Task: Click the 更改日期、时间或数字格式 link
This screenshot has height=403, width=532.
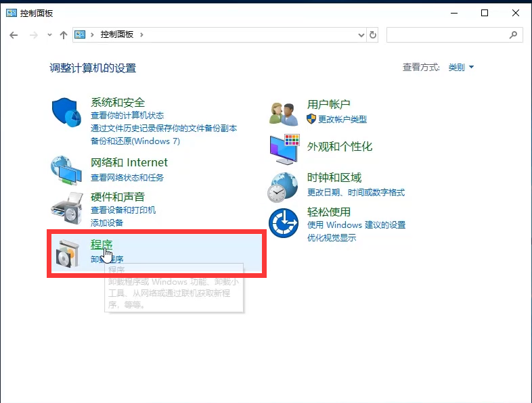Action: (356, 192)
